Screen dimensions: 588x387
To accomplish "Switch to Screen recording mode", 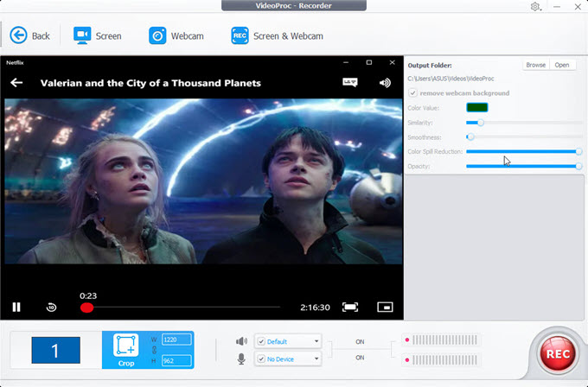I will (x=97, y=36).
